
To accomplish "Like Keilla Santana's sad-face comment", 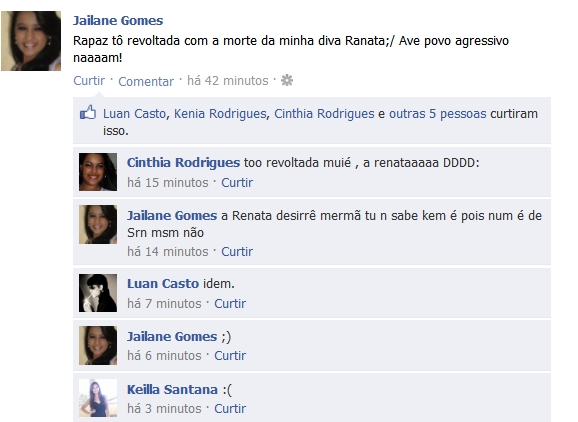I will (x=230, y=408).
